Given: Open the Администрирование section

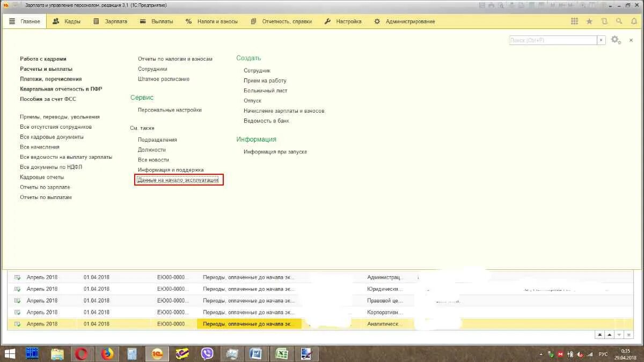Looking at the screenshot, I should coord(405,21).
